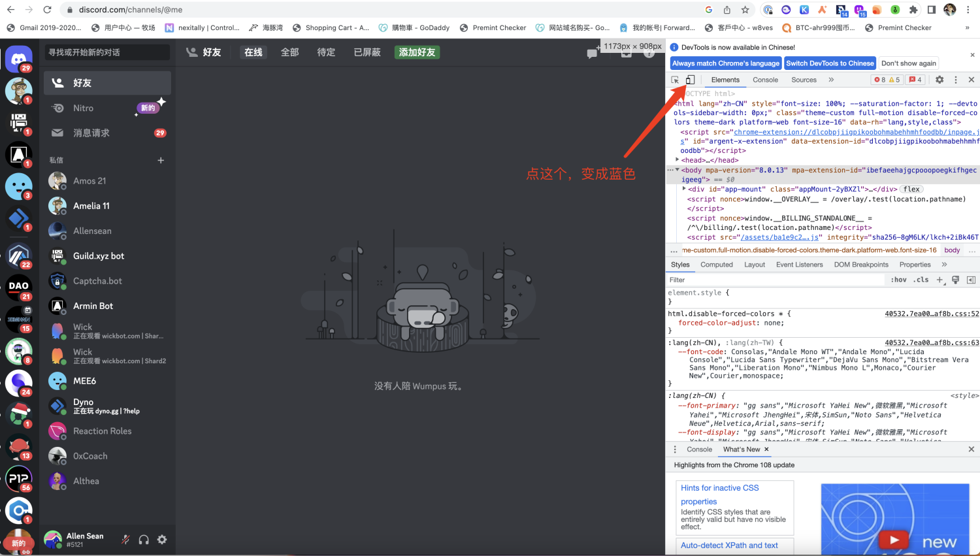Toggle the :hov element state panel
The width and height of the screenshot is (980, 556).
click(899, 280)
